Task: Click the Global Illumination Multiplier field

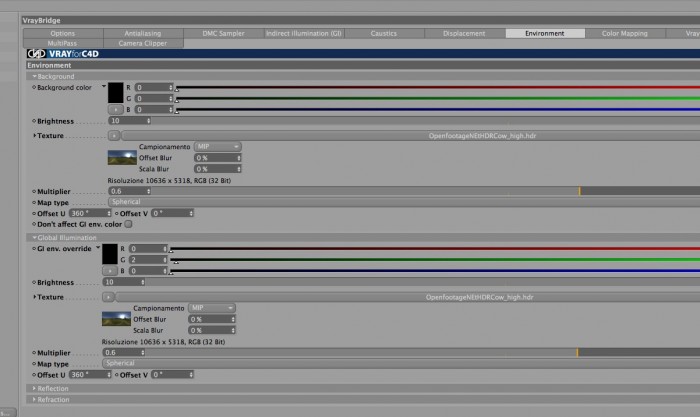Action: tap(124, 353)
